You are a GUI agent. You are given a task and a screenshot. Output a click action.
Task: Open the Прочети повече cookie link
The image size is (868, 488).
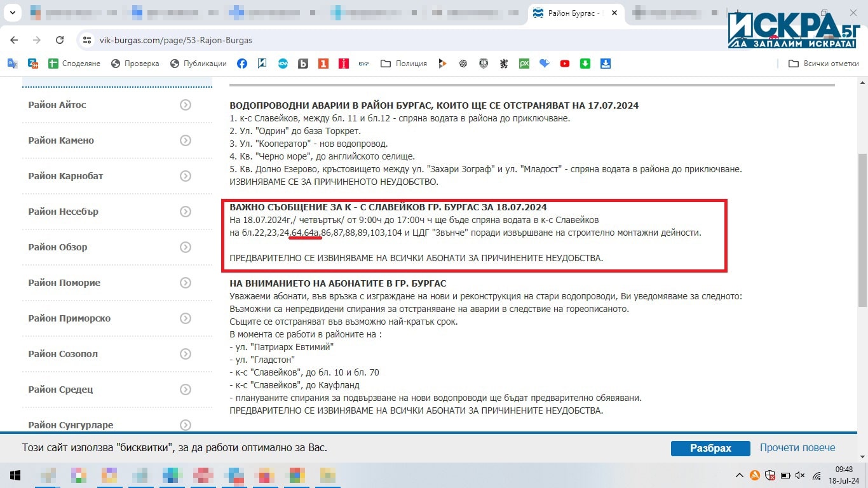797,448
